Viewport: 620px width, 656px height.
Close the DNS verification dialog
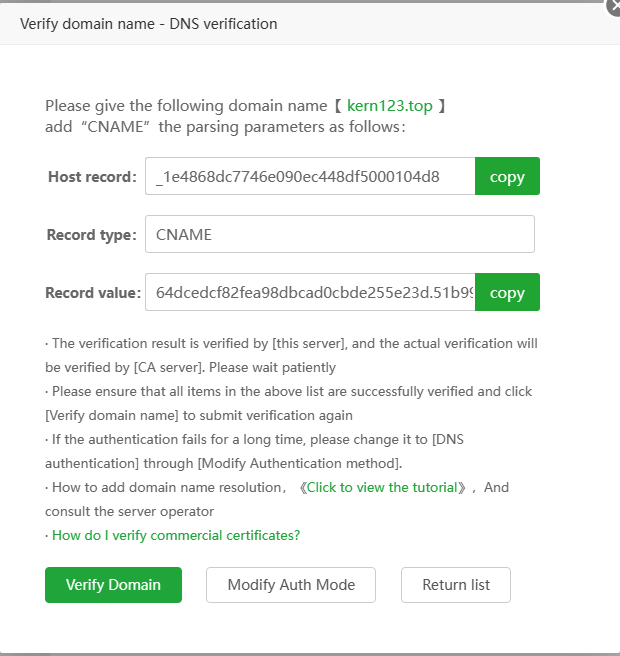[x=613, y=6]
